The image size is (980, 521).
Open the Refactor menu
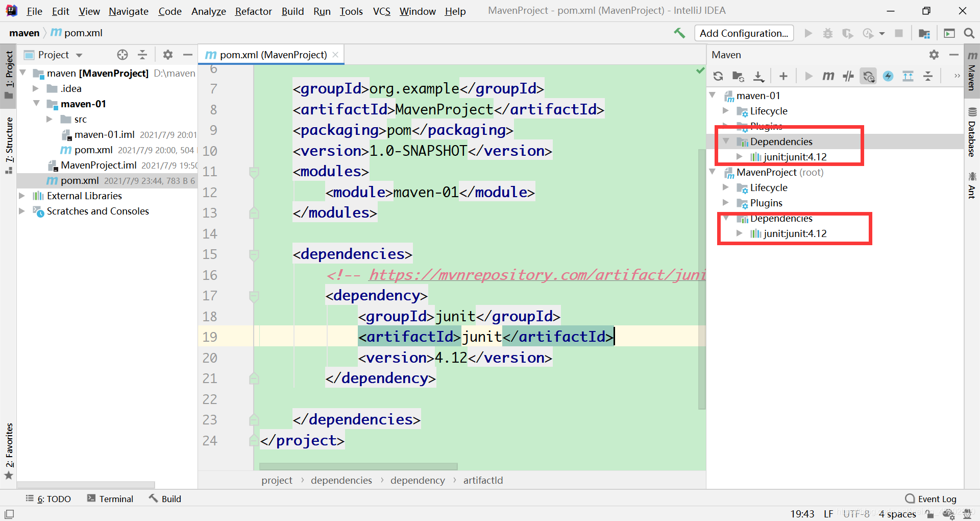253,11
